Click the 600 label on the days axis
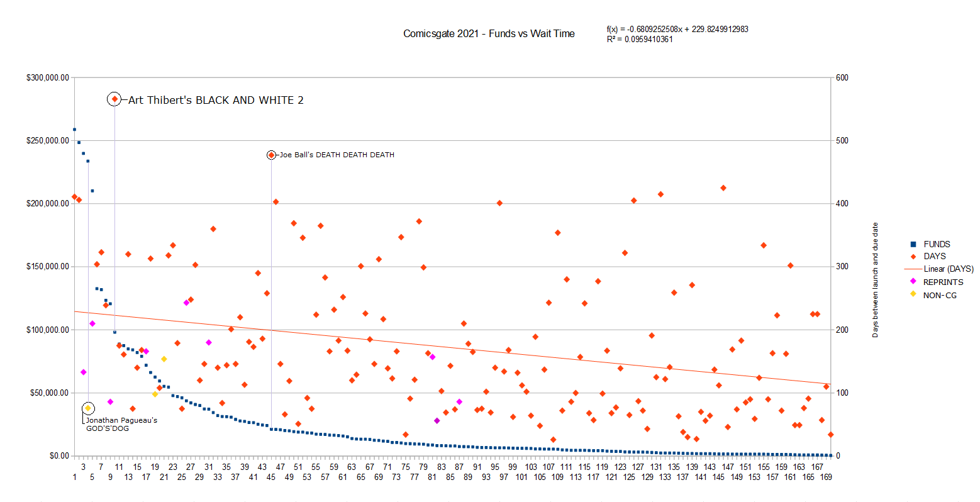 coord(842,77)
